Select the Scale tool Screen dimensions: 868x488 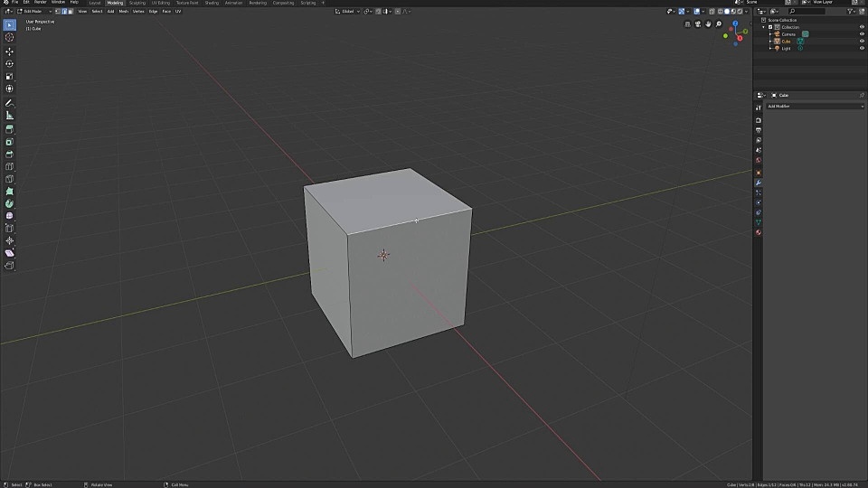(9, 76)
